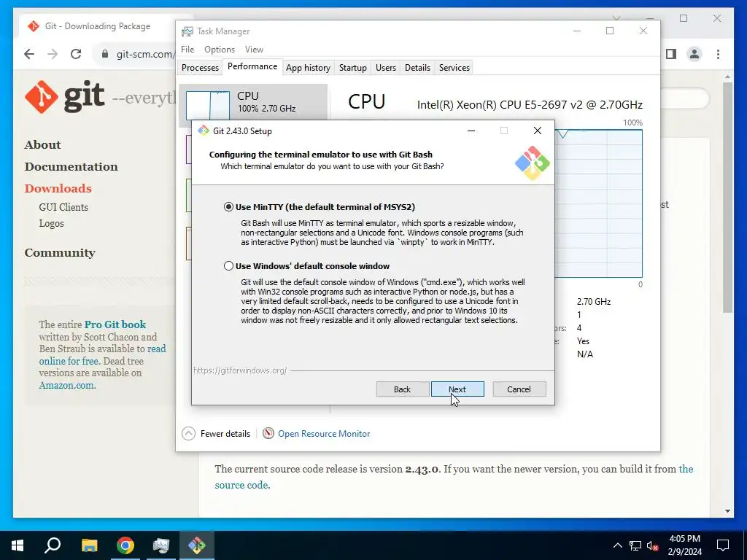Screen dimensions: 747x560
Task: Go Back in Git Setup wizard
Action: (x=402, y=389)
